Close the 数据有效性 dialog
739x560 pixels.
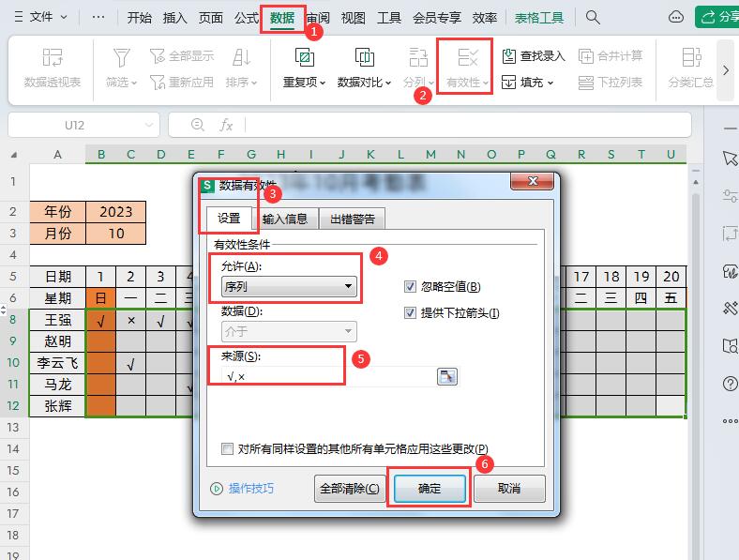coord(533,180)
